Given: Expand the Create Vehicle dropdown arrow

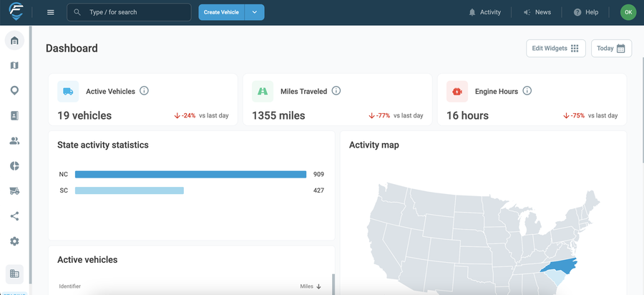Looking at the screenshot, I should (x=255, y=12).
